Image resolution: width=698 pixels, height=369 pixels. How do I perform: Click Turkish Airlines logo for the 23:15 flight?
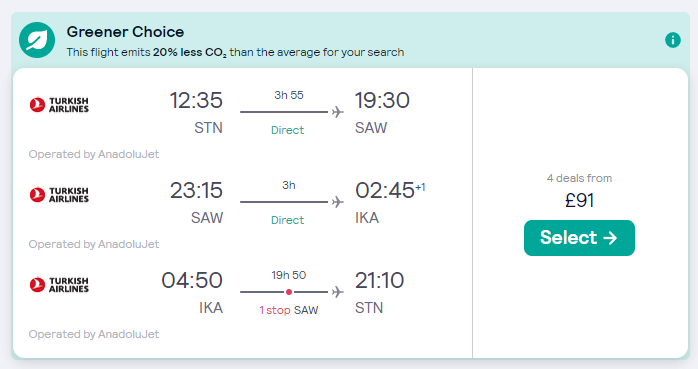point(59,195)
